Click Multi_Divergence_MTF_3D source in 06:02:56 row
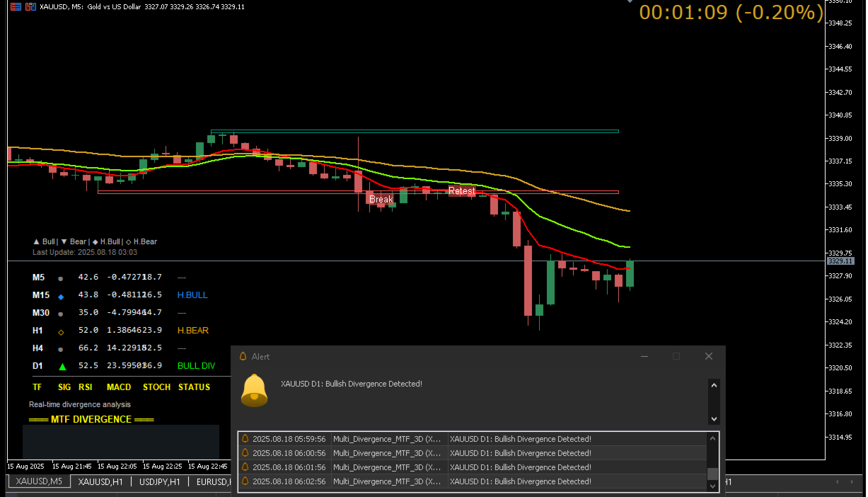 click(x=387, y=481)
